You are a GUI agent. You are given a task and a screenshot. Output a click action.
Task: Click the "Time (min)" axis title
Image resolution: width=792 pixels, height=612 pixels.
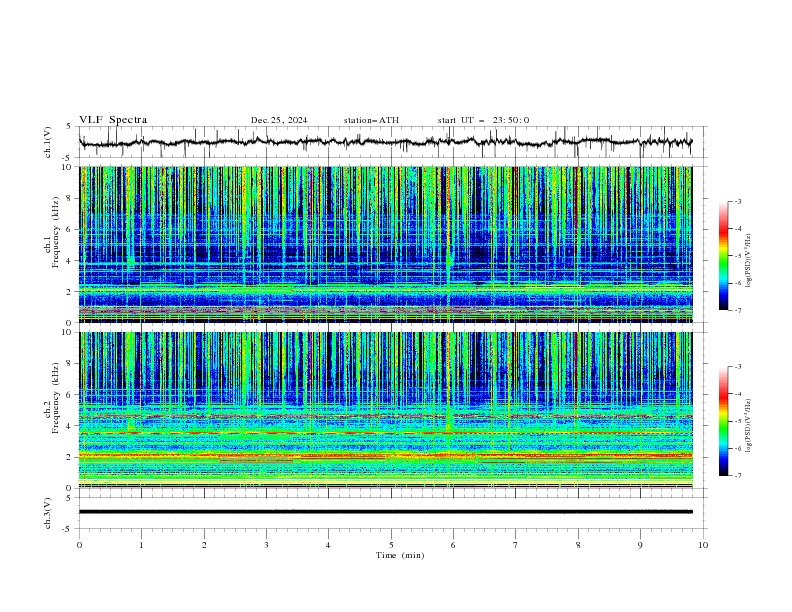tap(400, 555)
